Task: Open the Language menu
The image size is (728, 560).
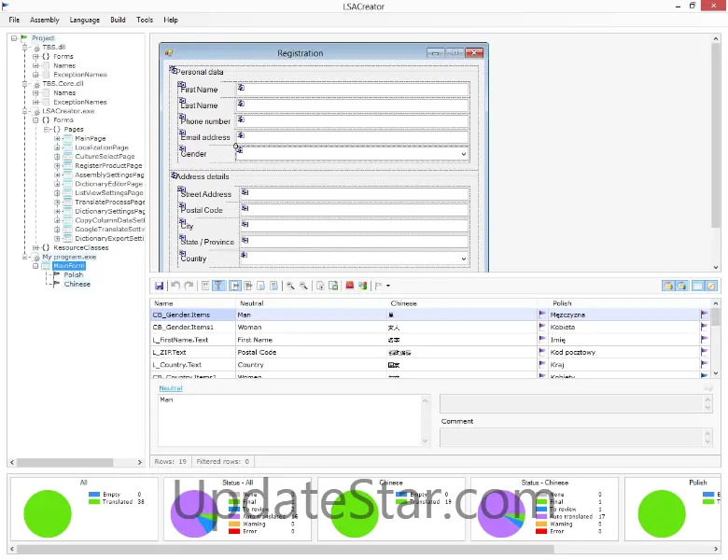Action: [x=84, y=20]
